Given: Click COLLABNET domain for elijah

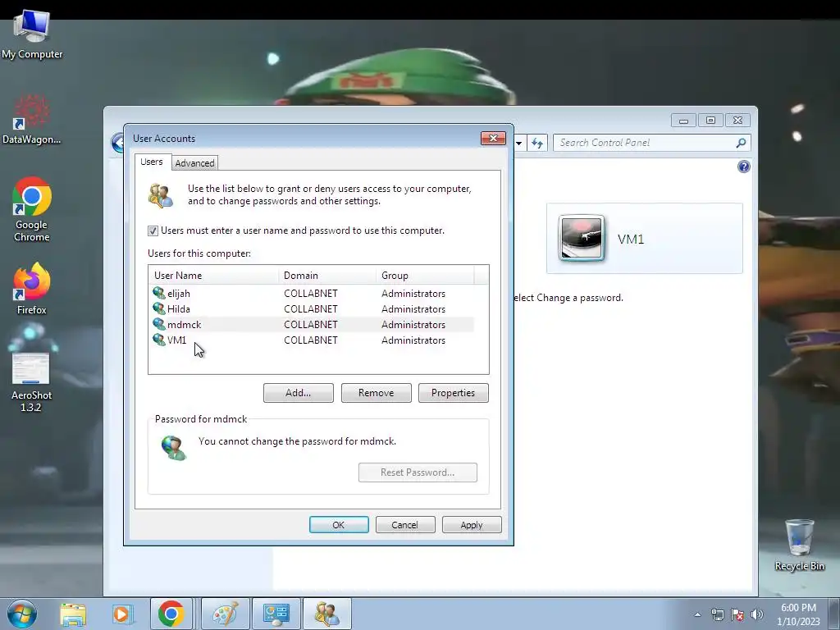Looking at the screenshot, I should coord(311,294).
